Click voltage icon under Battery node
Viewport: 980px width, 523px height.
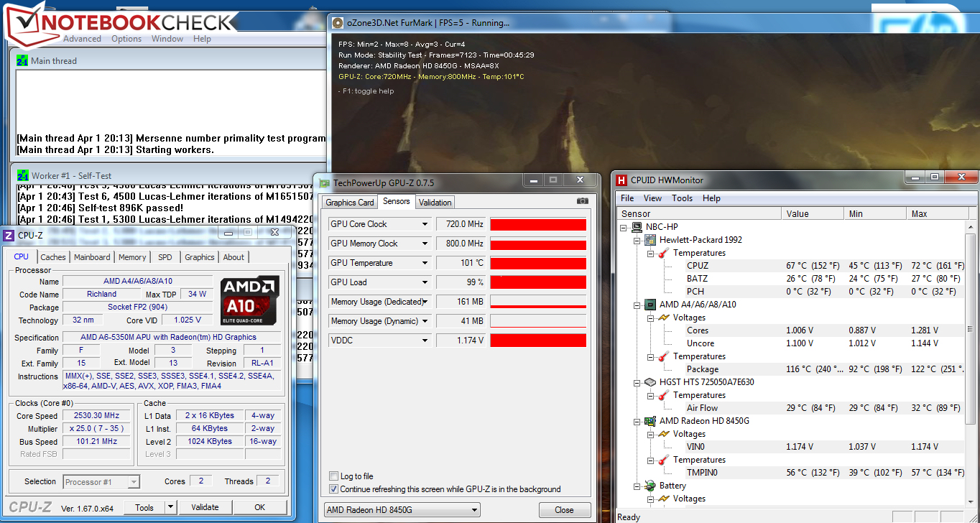click(663, 499)
